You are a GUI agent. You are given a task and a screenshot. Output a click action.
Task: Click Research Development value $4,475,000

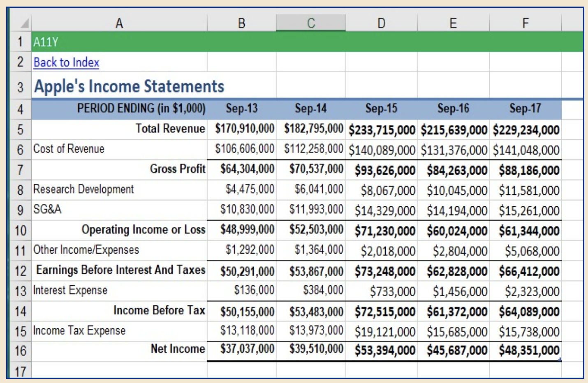(242, 190)
